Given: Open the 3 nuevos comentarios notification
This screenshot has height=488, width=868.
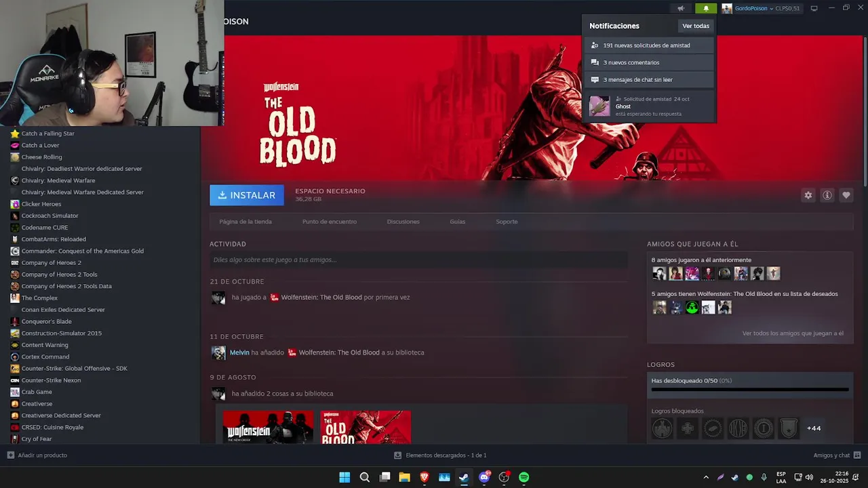Looking at the screenshot, I should tap(648, 62).
